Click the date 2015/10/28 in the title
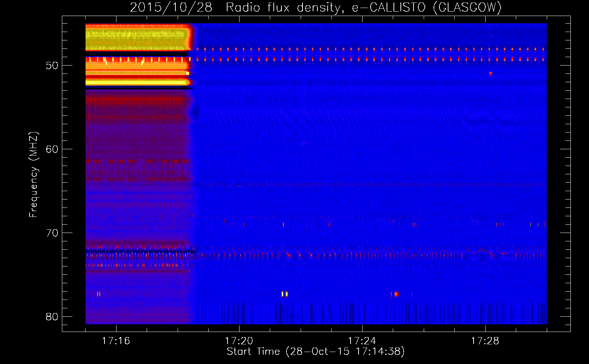 pos(171,7)
